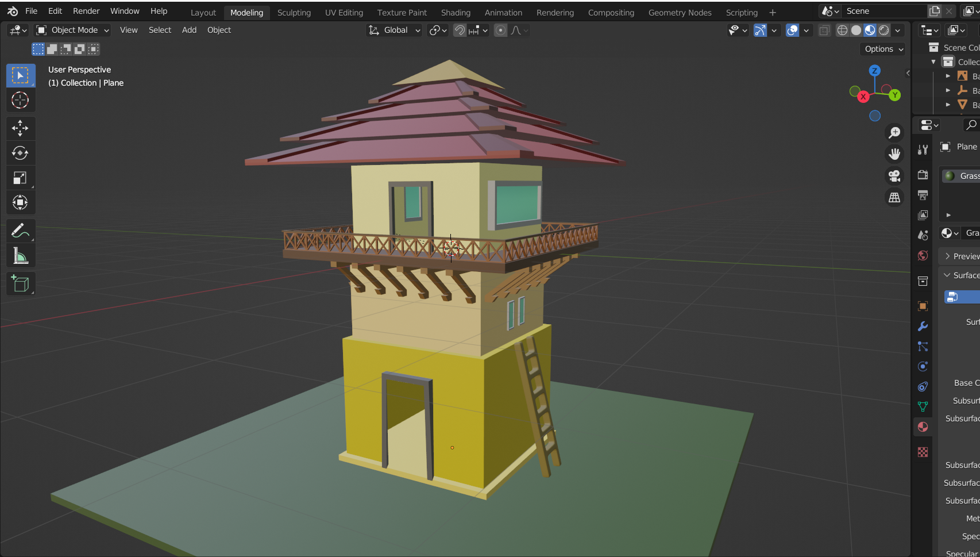Open the Physics properties tab
Screen dimensions: 980x557
click(x=923, y=366)
